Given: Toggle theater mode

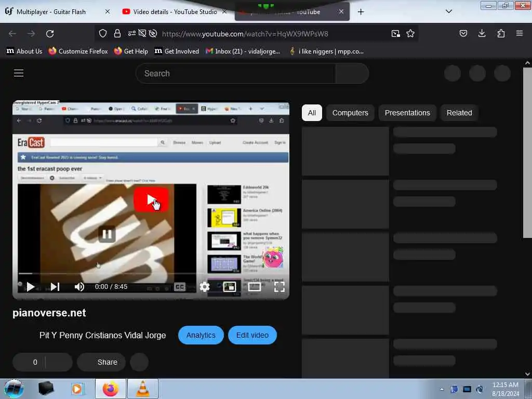Looking at the screenshot, I should [255, 287].
